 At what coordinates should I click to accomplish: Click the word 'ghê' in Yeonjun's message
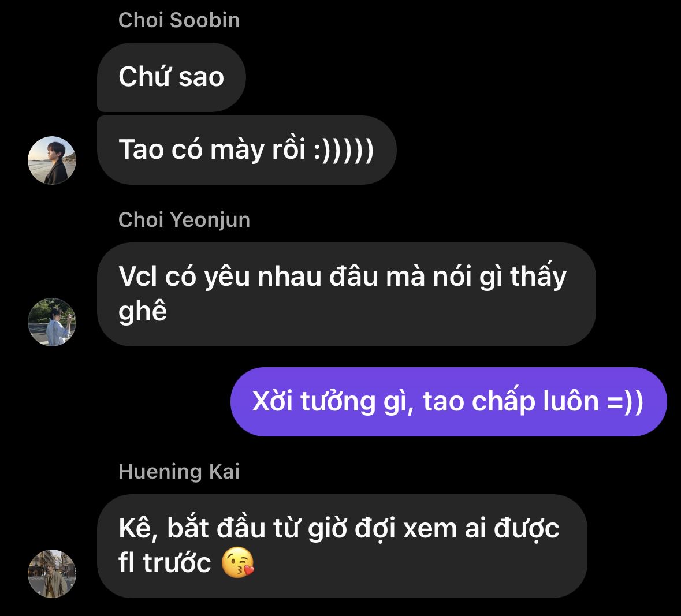(x=143, y=312)
